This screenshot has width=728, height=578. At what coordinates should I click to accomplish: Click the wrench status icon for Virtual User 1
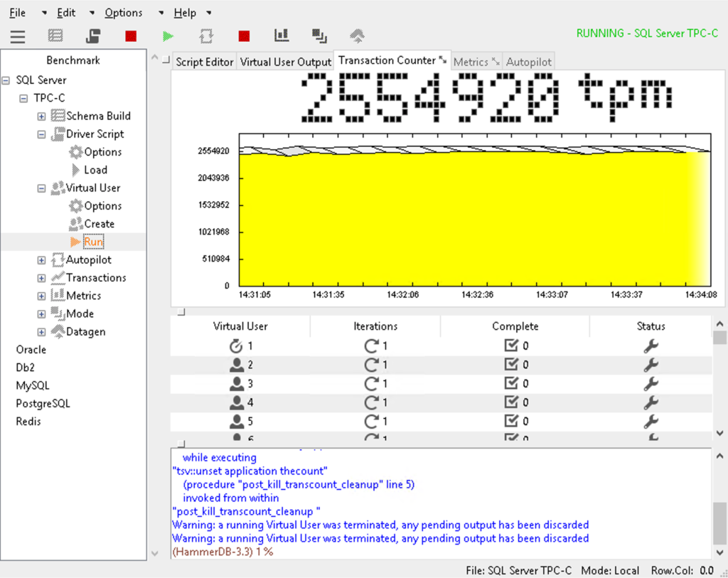651,346
